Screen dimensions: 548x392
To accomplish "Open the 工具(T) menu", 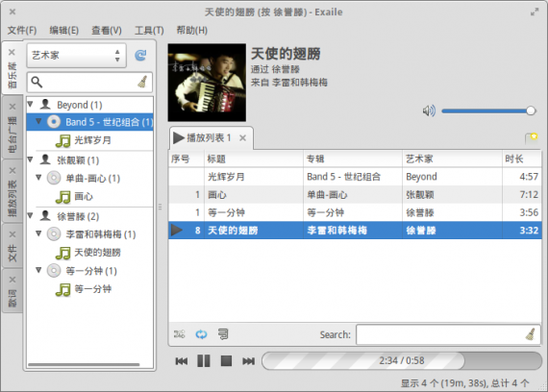I will tap(149, 31).
